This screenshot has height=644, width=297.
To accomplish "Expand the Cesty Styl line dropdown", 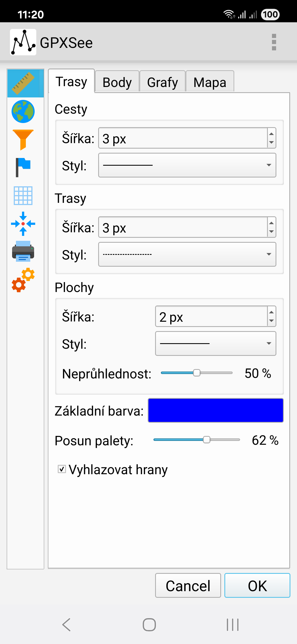I will [x=187, y=165].
